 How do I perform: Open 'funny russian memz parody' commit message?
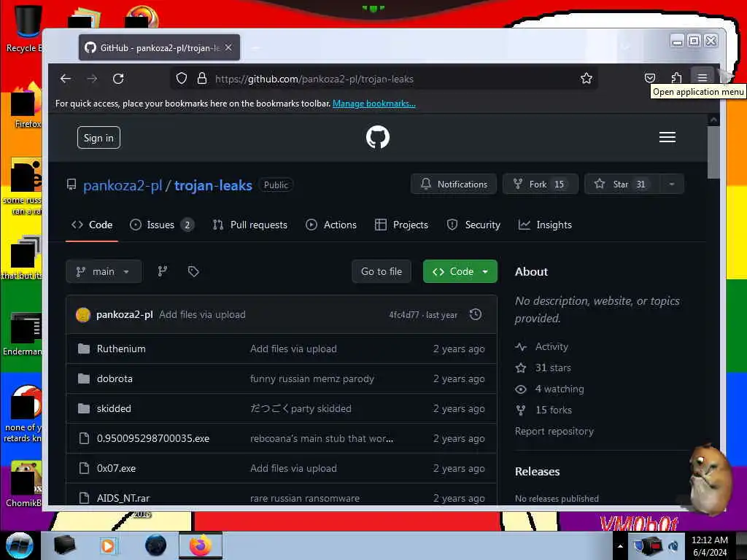point(312,378)
